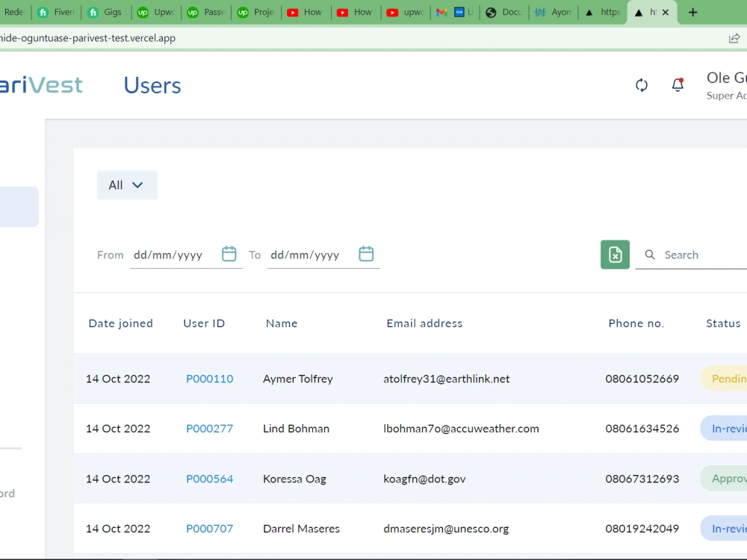This screenshot has height=560, width=747.
Task: Click the From date input field
Action: pyautogui.click(x=168, y=254)
